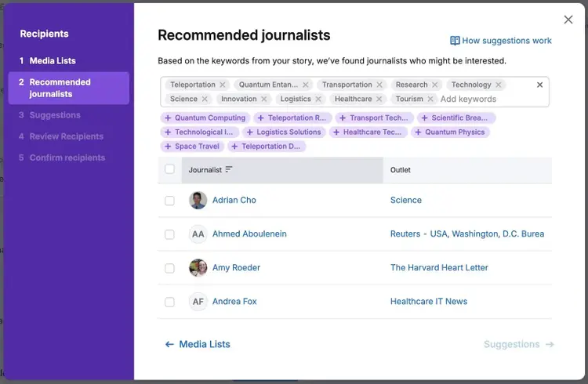The height and width of the screenshot is (384, 588).
Task: Remove the Quantum Entan... keyword tag
Action: pos(306,85)
